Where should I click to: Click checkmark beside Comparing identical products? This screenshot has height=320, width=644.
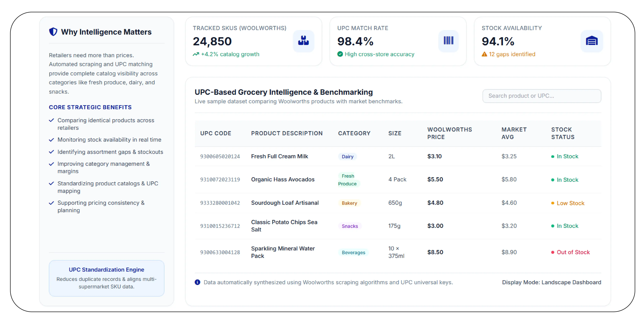point(51,120)
